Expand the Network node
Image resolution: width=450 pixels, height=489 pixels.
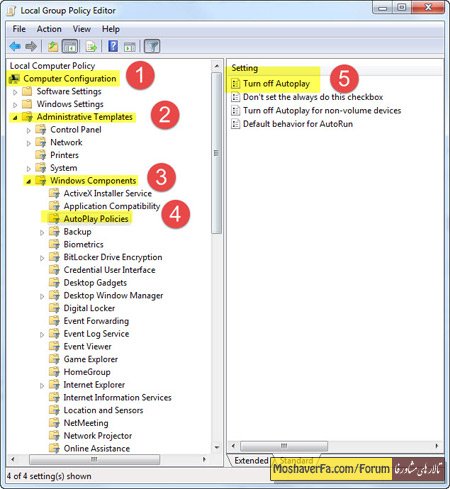[29, 143]
